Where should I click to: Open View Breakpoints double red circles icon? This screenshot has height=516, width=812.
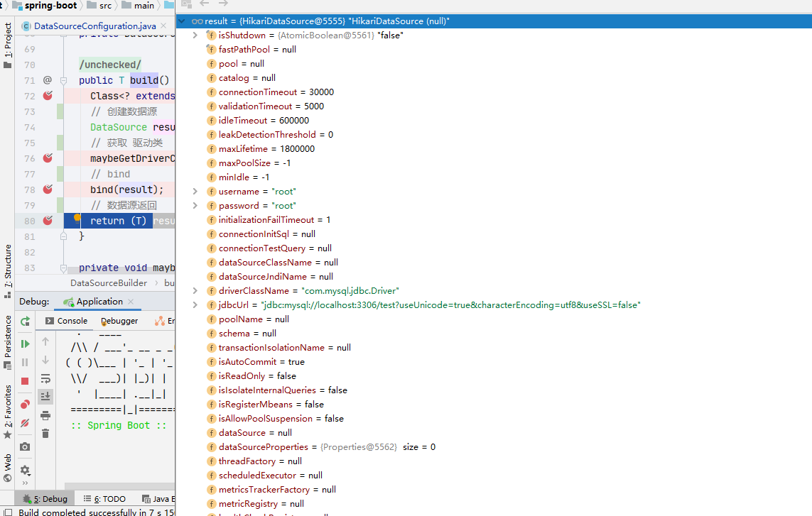[25, 405]
